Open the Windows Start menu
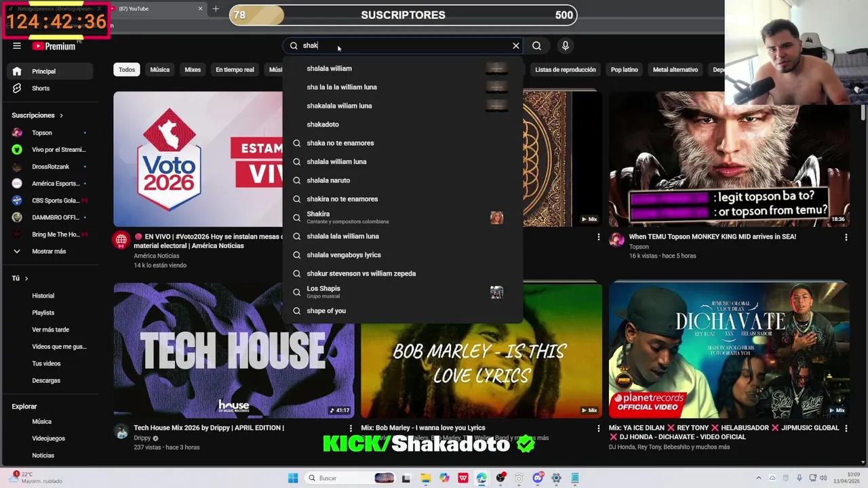This screenshot has width=868, height=488. tap(293, 478)
